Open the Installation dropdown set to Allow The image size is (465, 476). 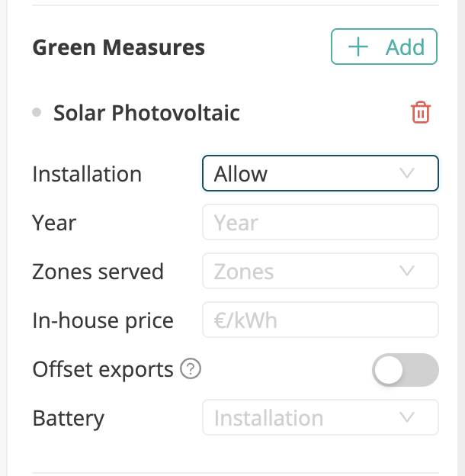320,173
